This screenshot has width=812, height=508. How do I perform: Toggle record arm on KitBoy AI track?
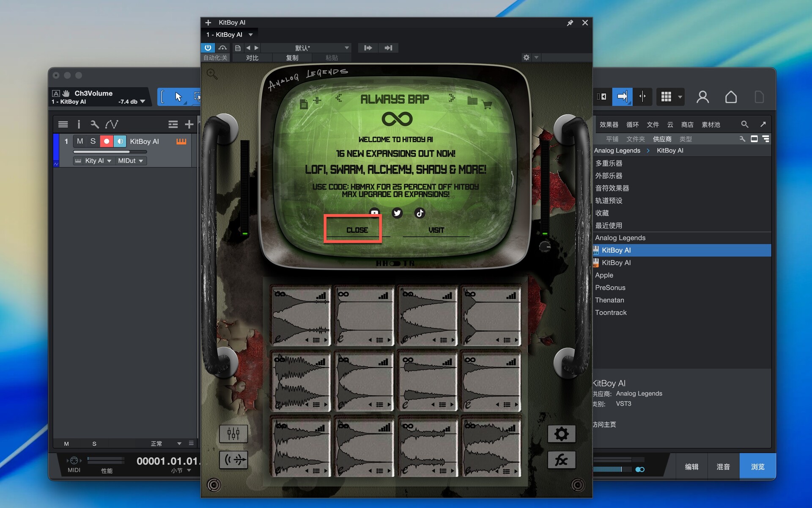point(107,141)
